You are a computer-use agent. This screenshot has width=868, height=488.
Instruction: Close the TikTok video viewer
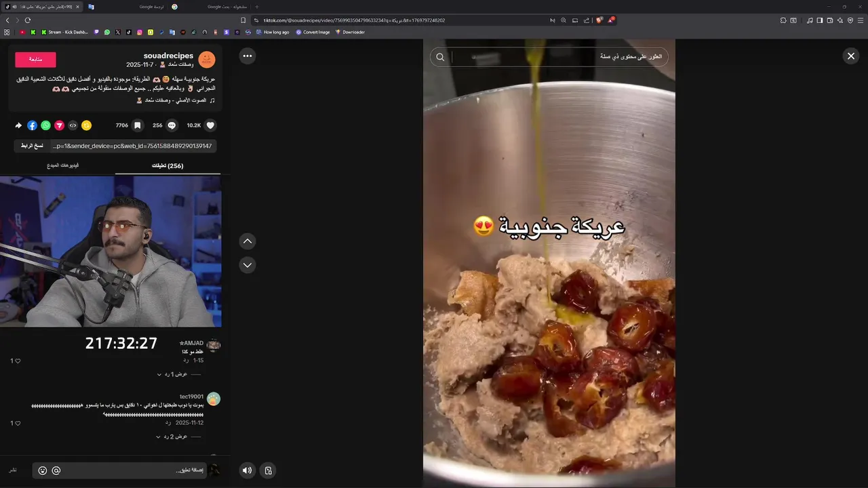point(851,56)
